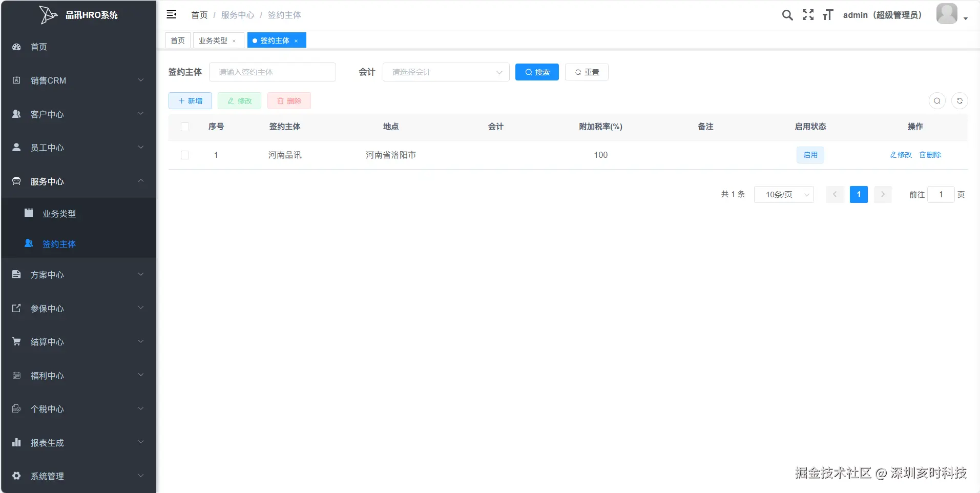The height and width of the screenshot is (493, 980).
Task: Click the 参保中心 sidebar icon
Action: pos(16,308)
